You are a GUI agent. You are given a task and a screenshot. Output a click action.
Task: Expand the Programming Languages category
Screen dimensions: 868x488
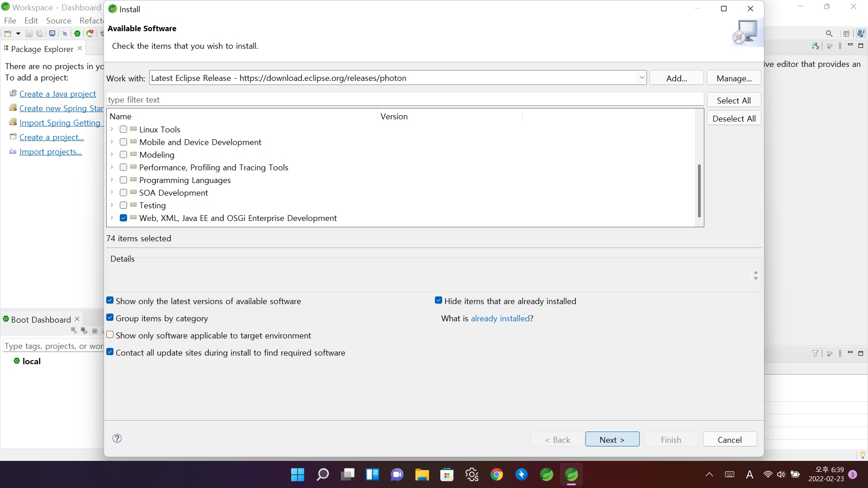point(112,180)
